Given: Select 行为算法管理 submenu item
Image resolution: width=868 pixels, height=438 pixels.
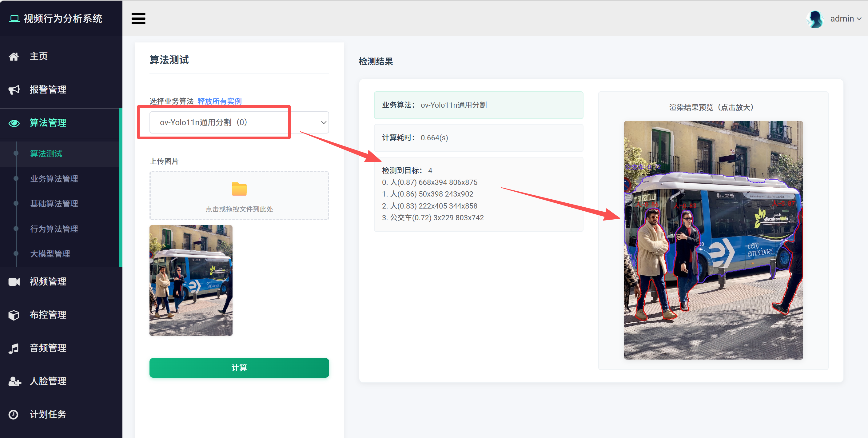Looking at the screenshot, I should (x=54, y=229).
